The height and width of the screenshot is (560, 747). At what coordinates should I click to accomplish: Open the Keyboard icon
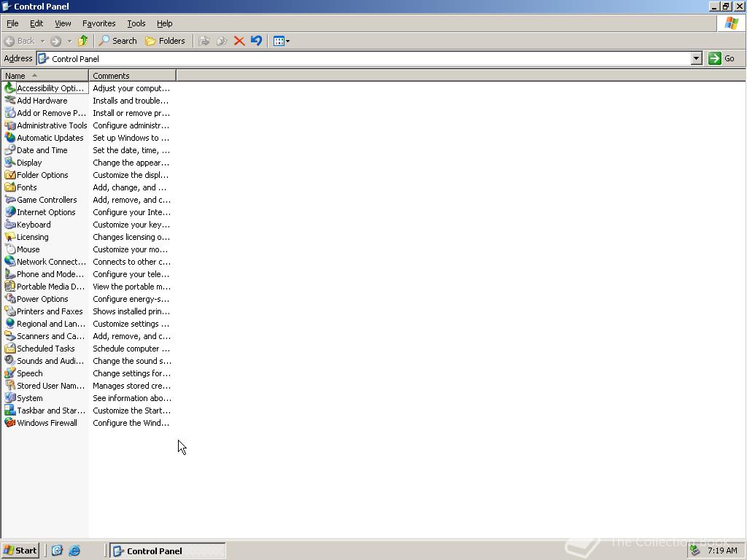[x=10, y=225]
